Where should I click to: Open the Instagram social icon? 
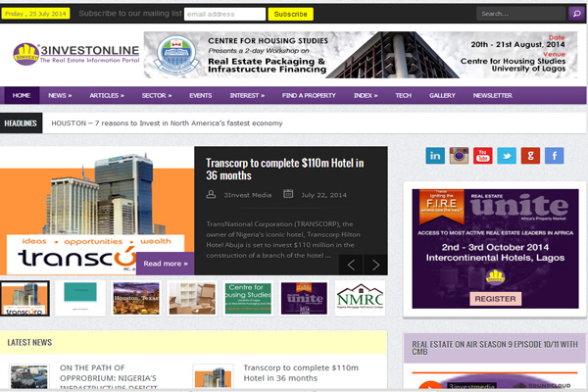coord(459,156)
